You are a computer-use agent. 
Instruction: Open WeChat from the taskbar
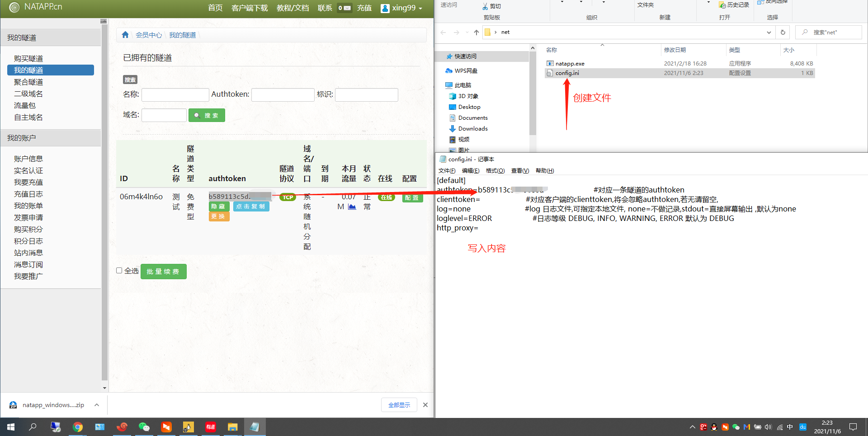pyautogui.click(x=144, y=427)
